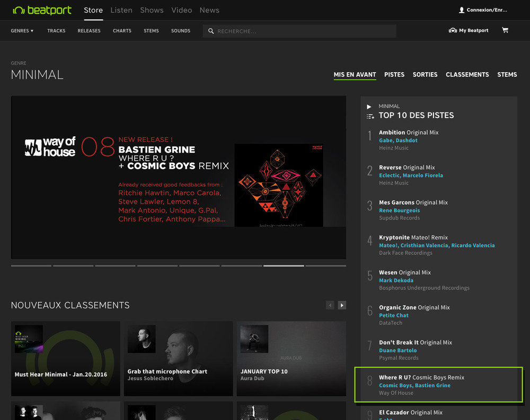The image size is (530, 420).
Task: Show next Nouveaux Classements charts
Action: tap(342, 305)
